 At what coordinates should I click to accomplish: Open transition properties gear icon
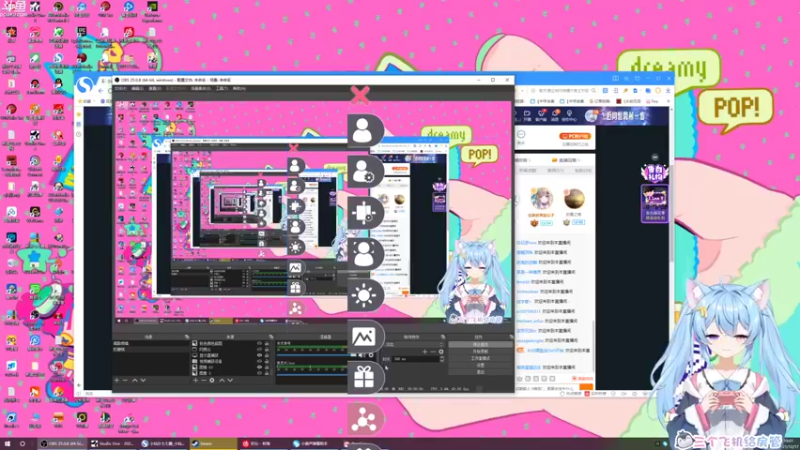(x=441, y=352)
